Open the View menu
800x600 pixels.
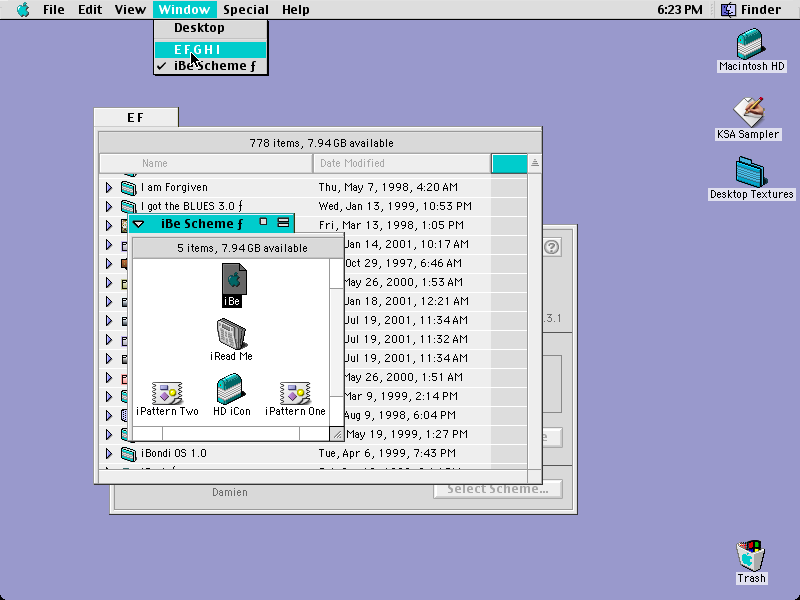tap(130, 10)
